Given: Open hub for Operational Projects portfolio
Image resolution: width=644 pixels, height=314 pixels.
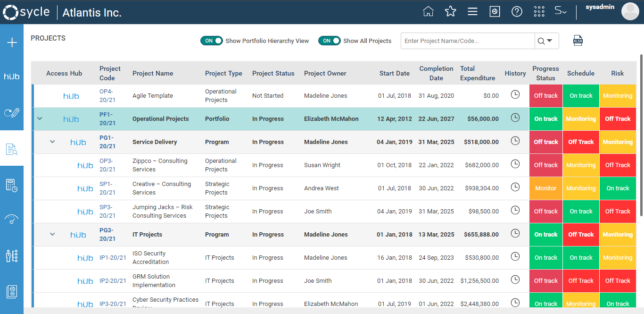Looking at the screenshot, I should (x=71, y=119).
